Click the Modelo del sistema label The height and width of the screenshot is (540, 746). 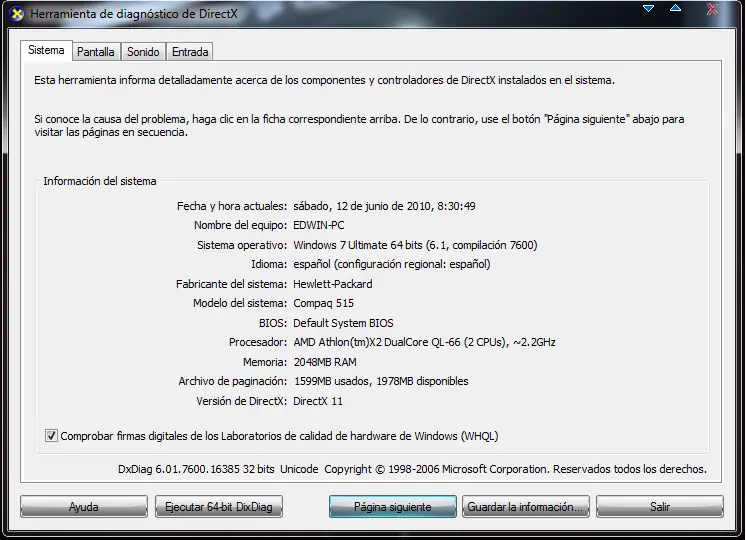240,303
